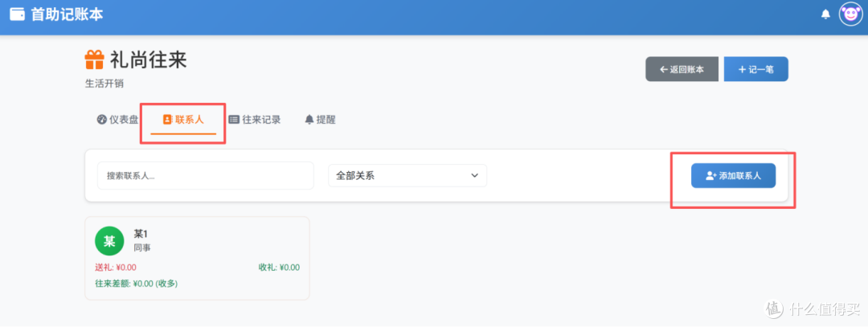Click the wallet logo icon in header

(x=17, y=14)
